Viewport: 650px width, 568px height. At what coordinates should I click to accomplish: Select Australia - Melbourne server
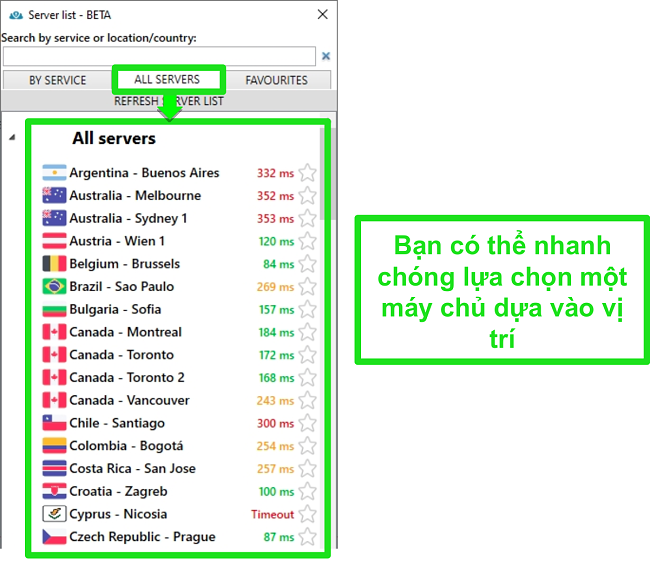tap(135, 195)
